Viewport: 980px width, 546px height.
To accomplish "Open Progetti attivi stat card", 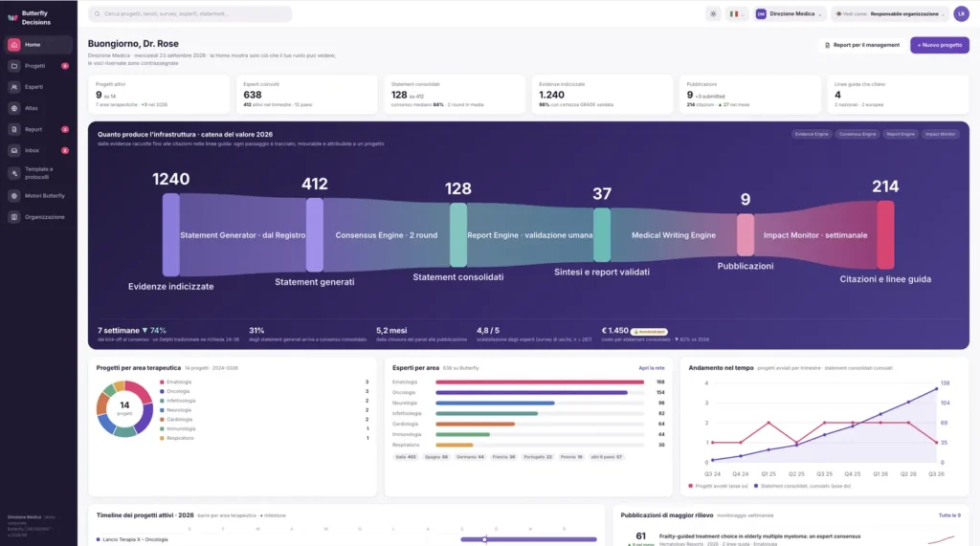I will [x=159, y=95].
